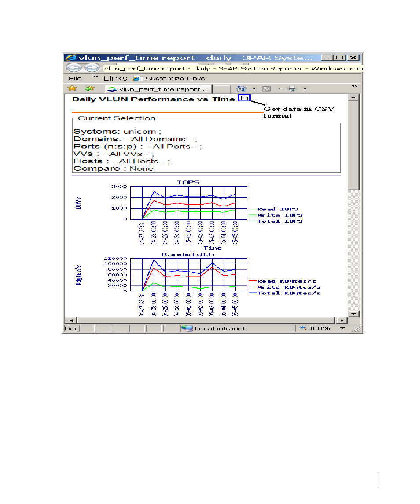Click the Hosts : --All Hosts-- text
Image resolution: width=420 pixels, height=504 pixels.
click(122, 162)
